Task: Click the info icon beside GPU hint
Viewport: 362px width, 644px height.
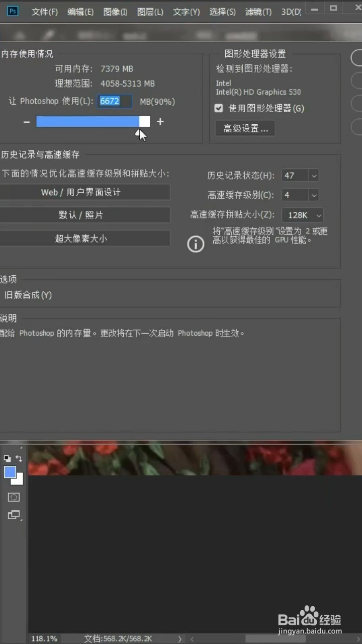Action: tap(196, 244)
